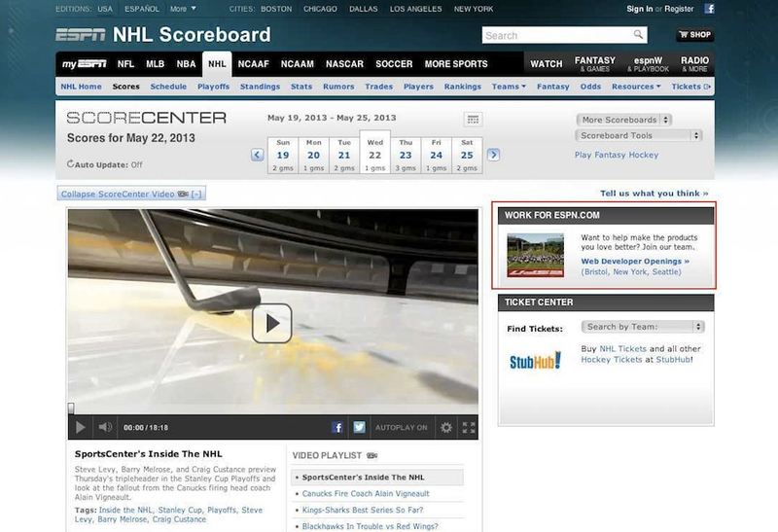Click the ESPN logo in the header

coord(81,35)
